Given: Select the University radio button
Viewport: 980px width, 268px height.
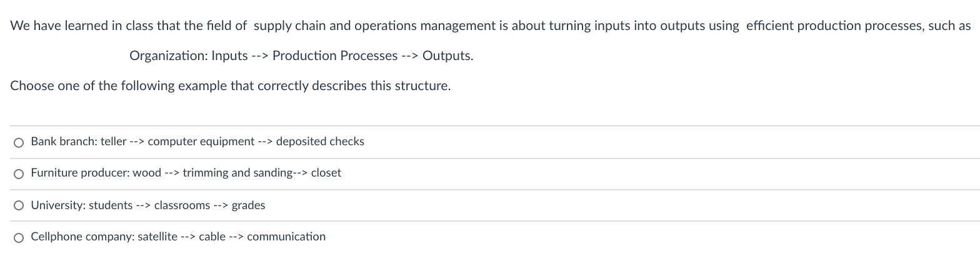Looking at the screenshot, I should click(19, 205).
